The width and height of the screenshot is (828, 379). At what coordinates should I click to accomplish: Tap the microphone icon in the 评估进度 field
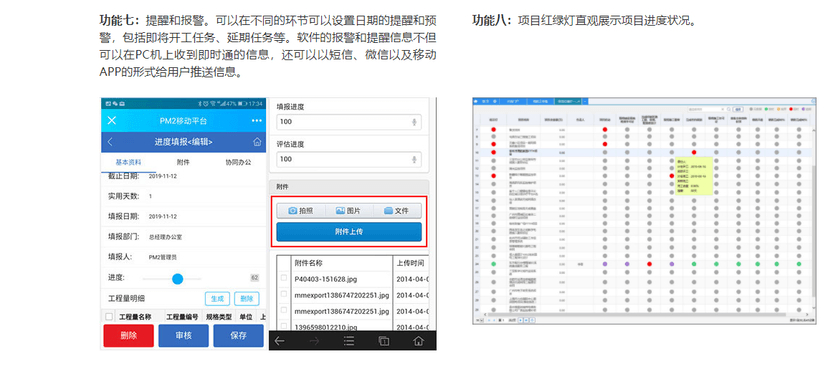[x=415, y=159]
